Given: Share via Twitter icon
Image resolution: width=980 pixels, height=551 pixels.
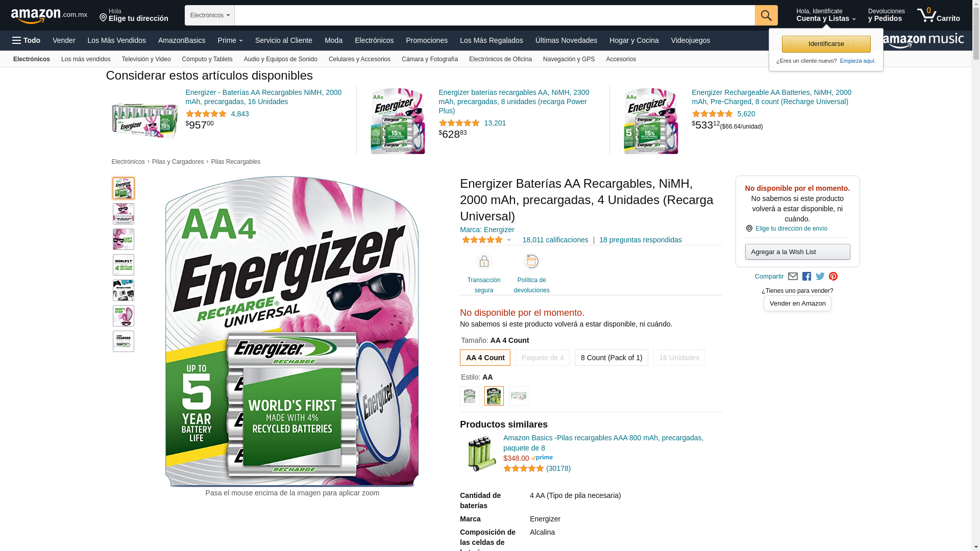Looking at the screenshot, I should click(820, 277).
